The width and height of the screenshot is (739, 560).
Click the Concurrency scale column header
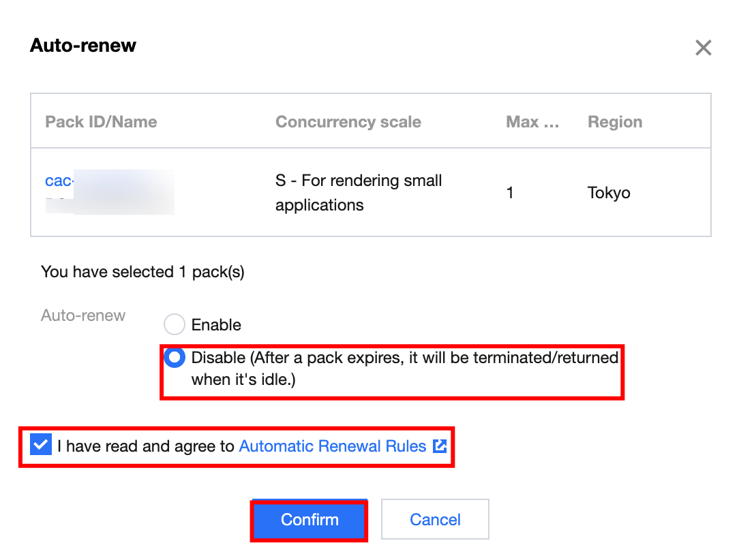[x=348, y=122]
